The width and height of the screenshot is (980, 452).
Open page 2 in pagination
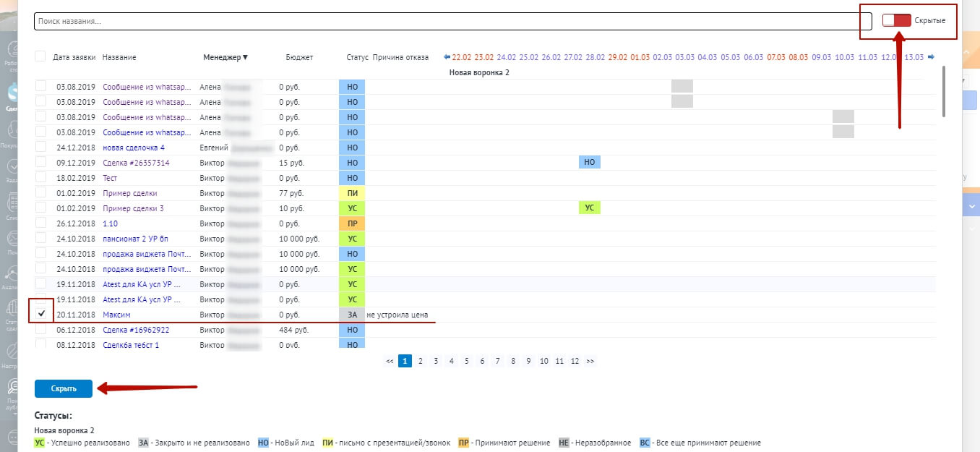421,361
